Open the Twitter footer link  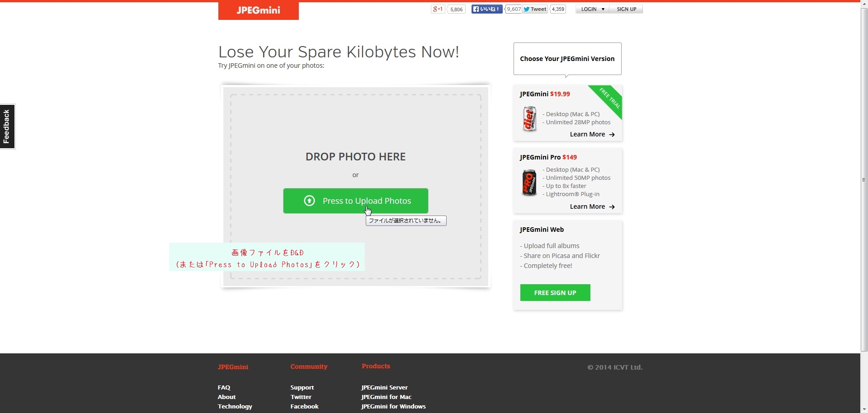(301, 397)
